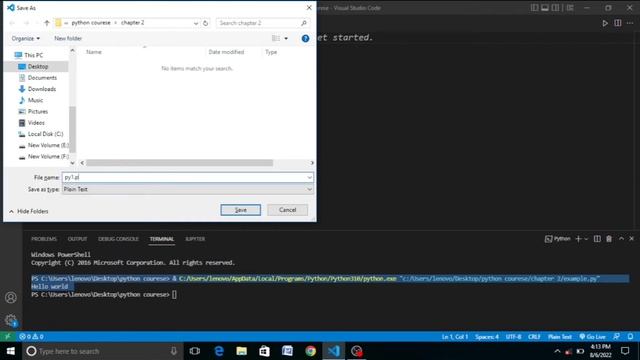The width and height of the screenshot is (640, 360).
Task: Open File Explorer from taskbar
Action: click(x=242, y=351)
